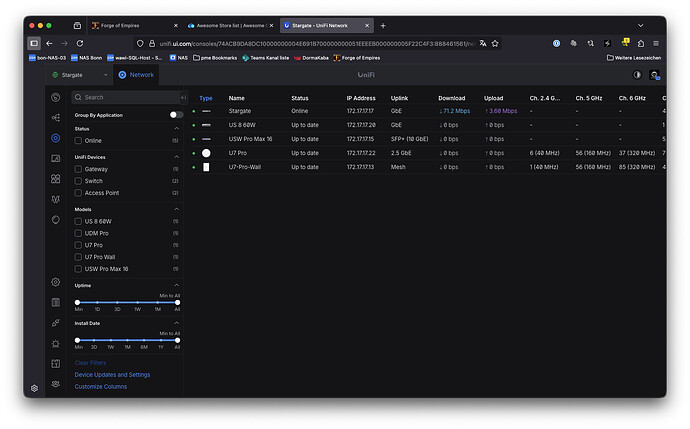
Task: Click the Uptime slider Min handle
Action: (x=77, y=301)
